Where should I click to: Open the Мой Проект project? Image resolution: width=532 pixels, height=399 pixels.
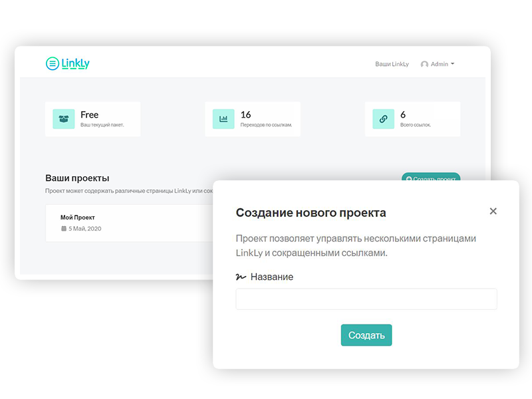[78, 217]
